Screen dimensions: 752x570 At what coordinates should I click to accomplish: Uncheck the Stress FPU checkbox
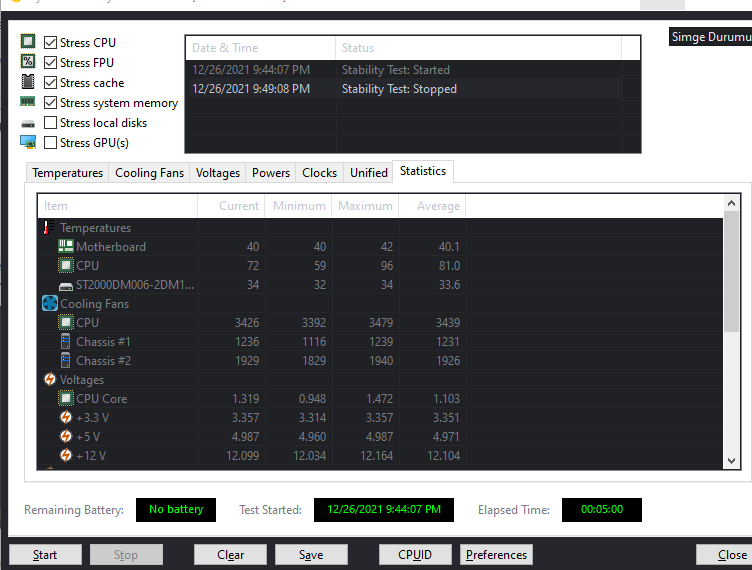[x=50, y=62]
